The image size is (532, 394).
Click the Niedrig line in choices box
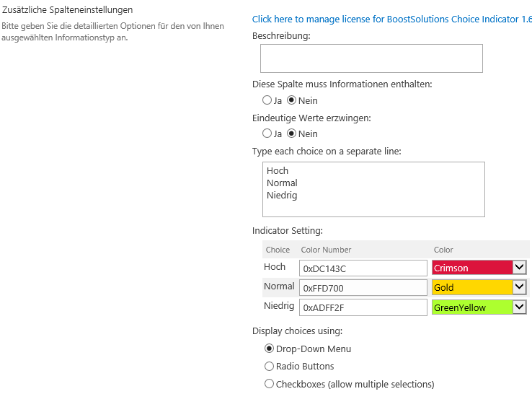tap(282, 196)
